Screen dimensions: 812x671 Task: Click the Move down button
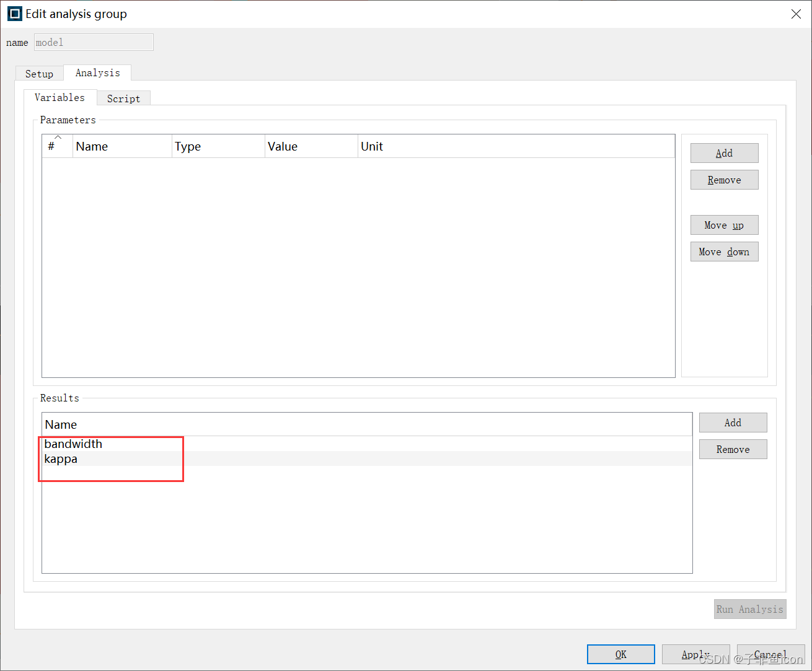click(724, 252)
